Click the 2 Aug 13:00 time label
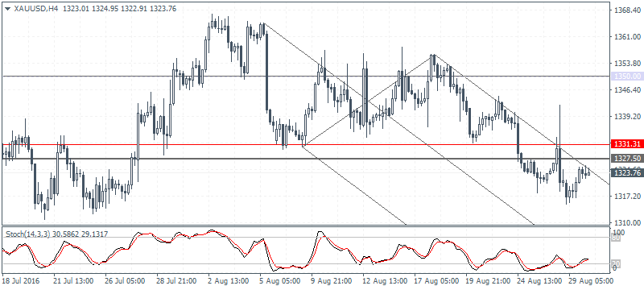Screen dimensions: 644x290 pyautogui.click(x=228, y=281)
